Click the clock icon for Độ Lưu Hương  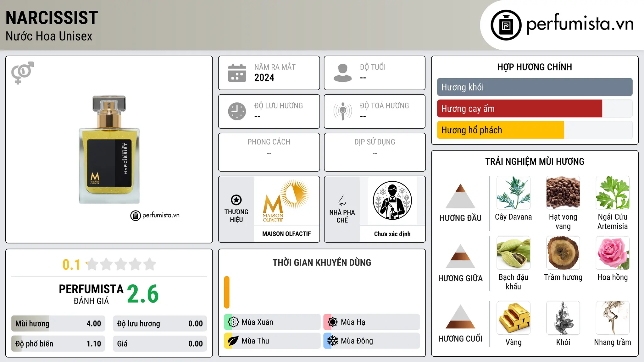tap(237, 111)
